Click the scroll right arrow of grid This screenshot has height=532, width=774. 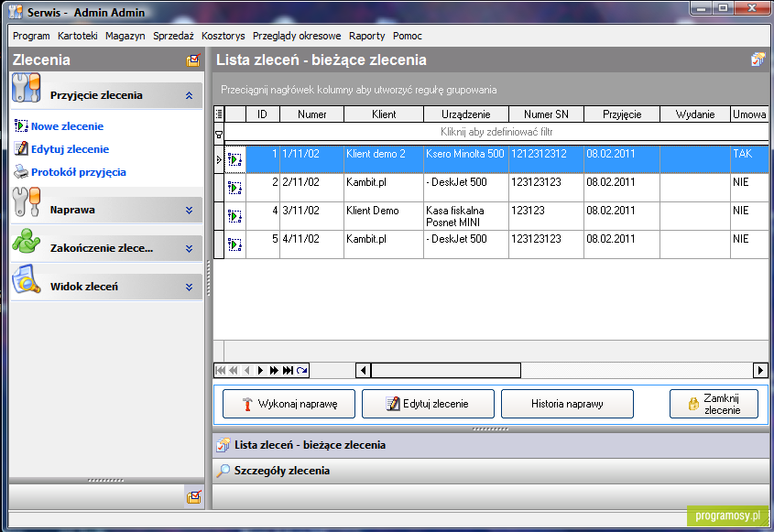pos(760,370)
